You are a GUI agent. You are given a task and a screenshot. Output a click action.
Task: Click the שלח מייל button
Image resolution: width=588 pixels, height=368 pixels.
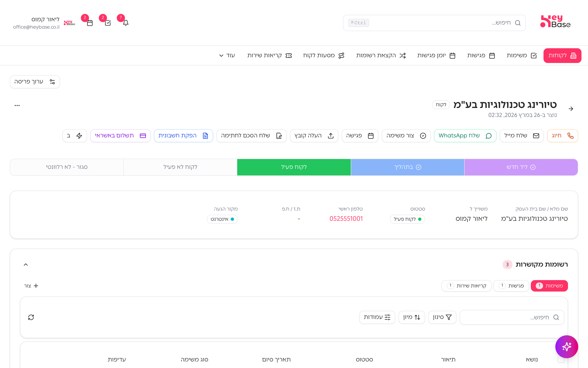(521, 136)
